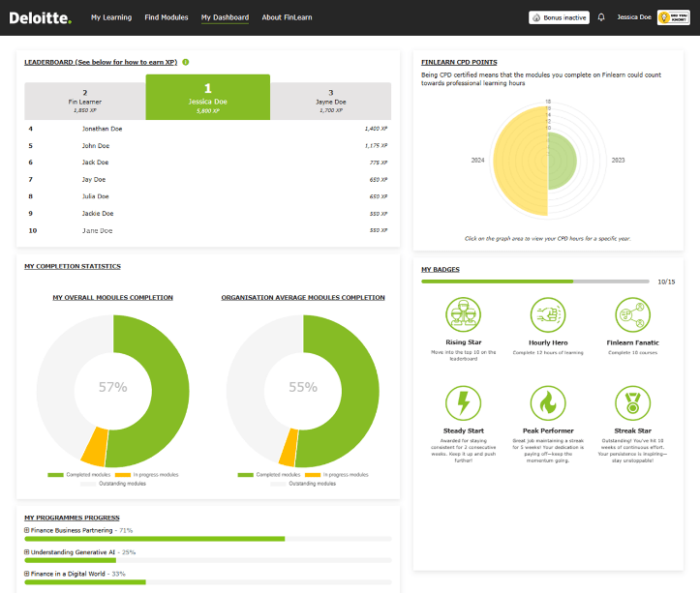
Task: Select the Finlearn Fanatic badge icon
Action: click(633, 315)
